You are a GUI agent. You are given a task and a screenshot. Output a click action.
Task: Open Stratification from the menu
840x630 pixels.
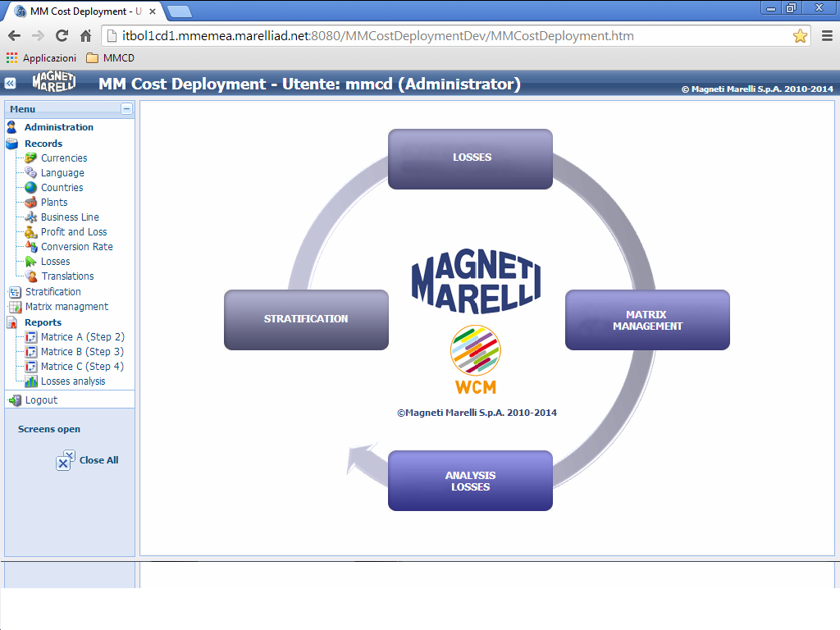point(53,292)
